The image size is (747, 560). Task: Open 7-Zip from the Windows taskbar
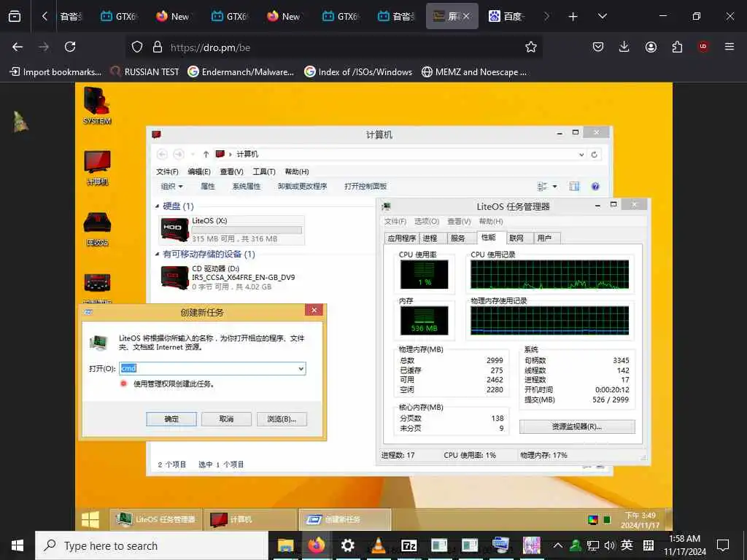pyautogui.click(x=409, y=545)
